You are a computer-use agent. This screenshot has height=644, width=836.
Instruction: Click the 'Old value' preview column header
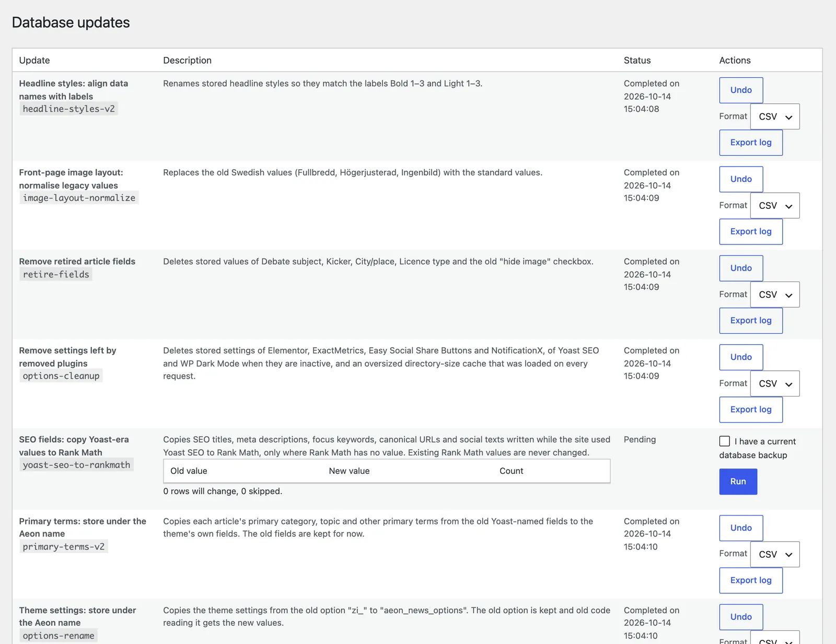(x=189, y=471)
